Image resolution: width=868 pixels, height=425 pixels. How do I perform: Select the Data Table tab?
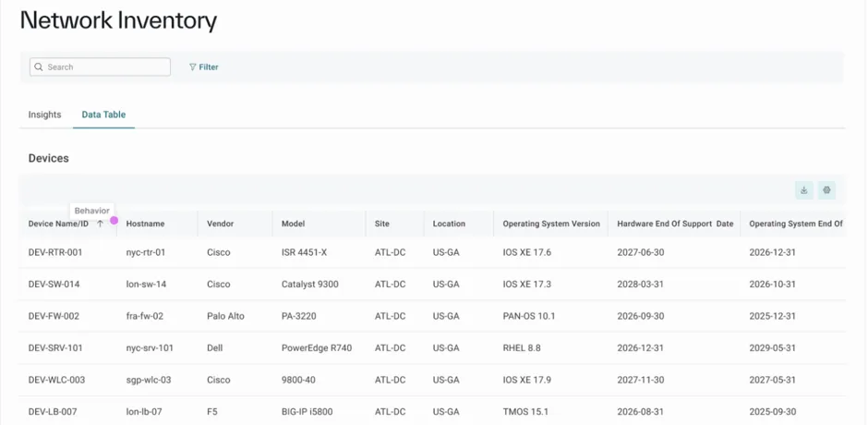coord(103,115)
